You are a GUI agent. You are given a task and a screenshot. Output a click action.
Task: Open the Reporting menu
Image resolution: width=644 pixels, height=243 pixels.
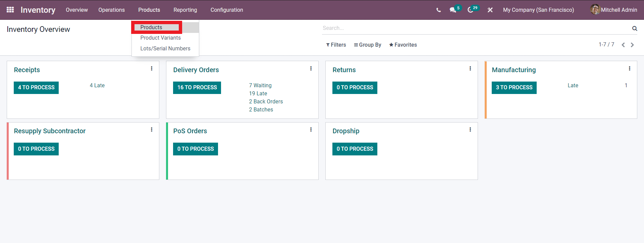pyautogui.click(x=185, y=10)
